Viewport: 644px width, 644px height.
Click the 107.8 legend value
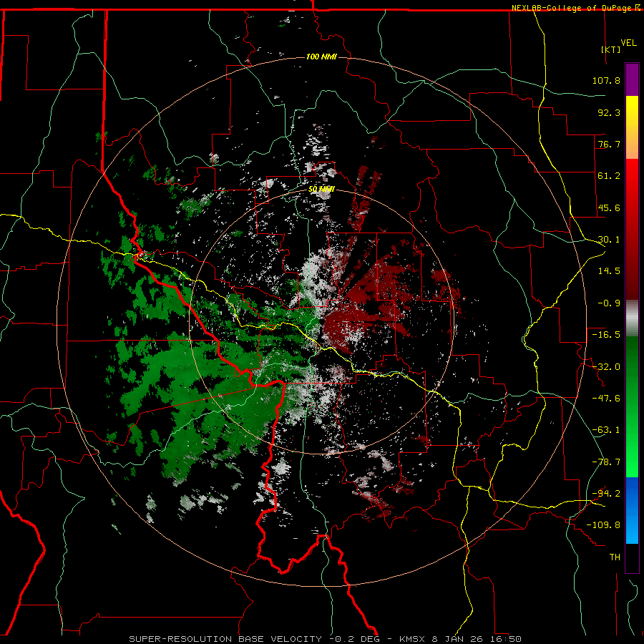(606, 80)
